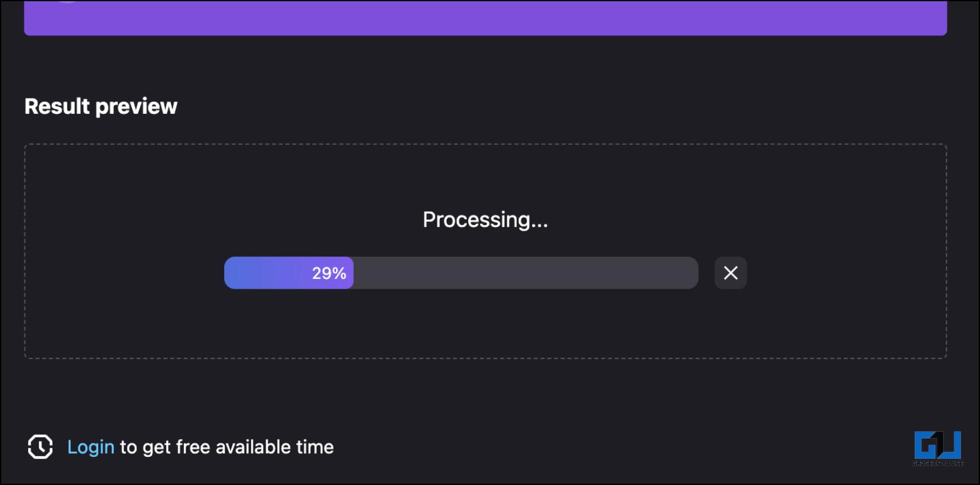Screen dimensions: 980x485
Task: Click the blue left edge of progress bar
Action: pos(231,273)
